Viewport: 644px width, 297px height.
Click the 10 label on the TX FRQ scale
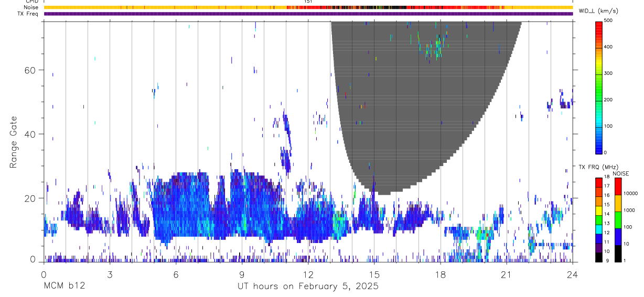(606, 251)
